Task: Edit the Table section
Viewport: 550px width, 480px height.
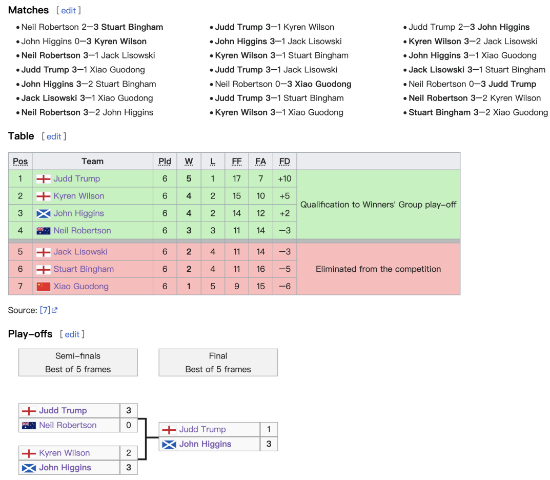Action: point(54,136)
